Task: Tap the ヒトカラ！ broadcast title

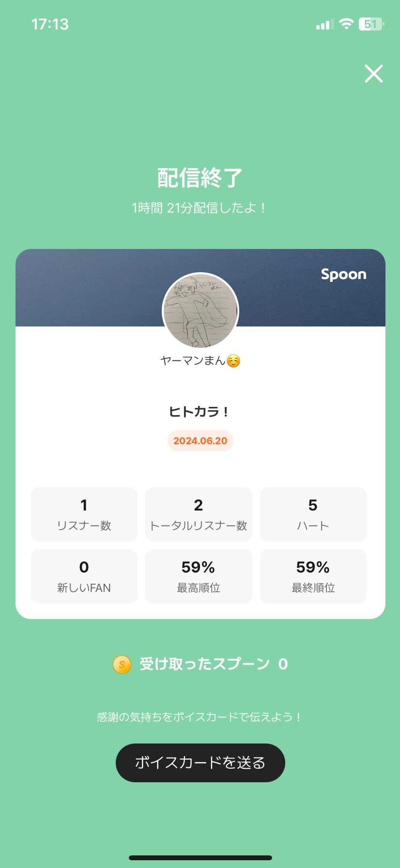Action: (x=199, y=412)
